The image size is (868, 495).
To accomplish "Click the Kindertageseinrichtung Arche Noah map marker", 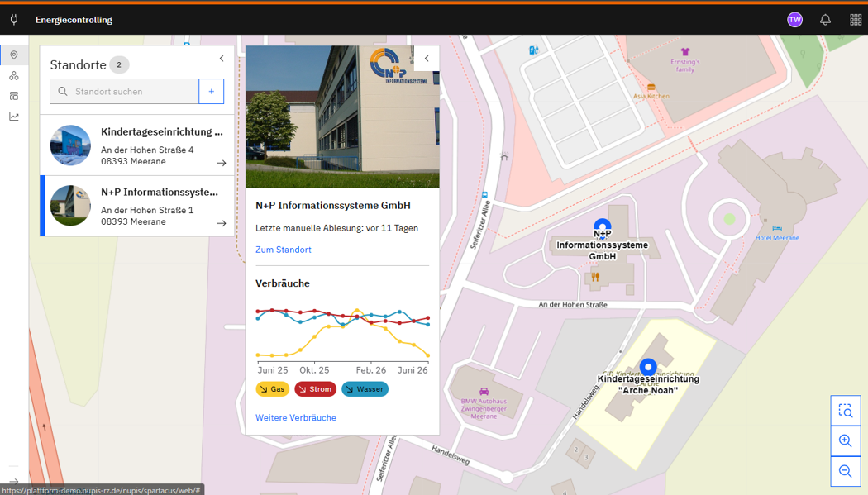I will point(648,367).
